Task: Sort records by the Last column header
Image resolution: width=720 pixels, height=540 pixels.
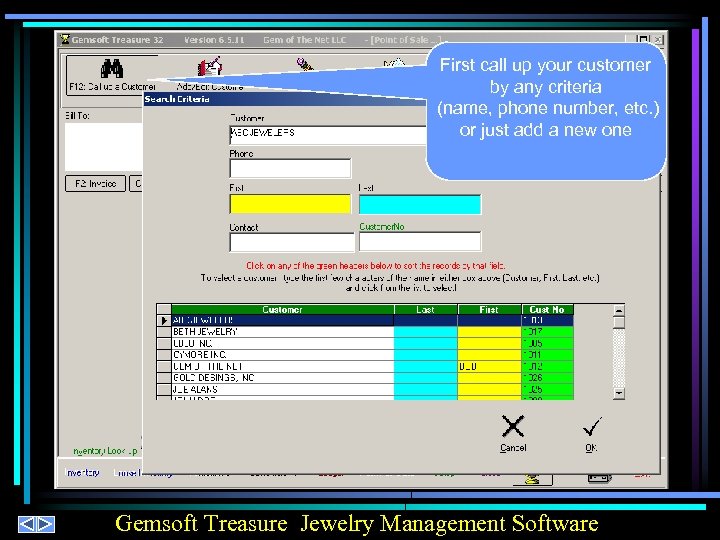Action: [426, 309]
